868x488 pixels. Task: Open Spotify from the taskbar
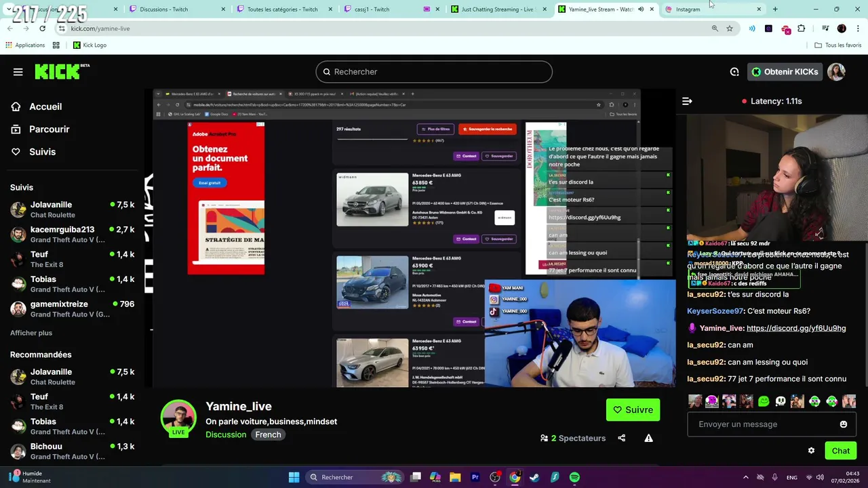(x=574, y=477)
